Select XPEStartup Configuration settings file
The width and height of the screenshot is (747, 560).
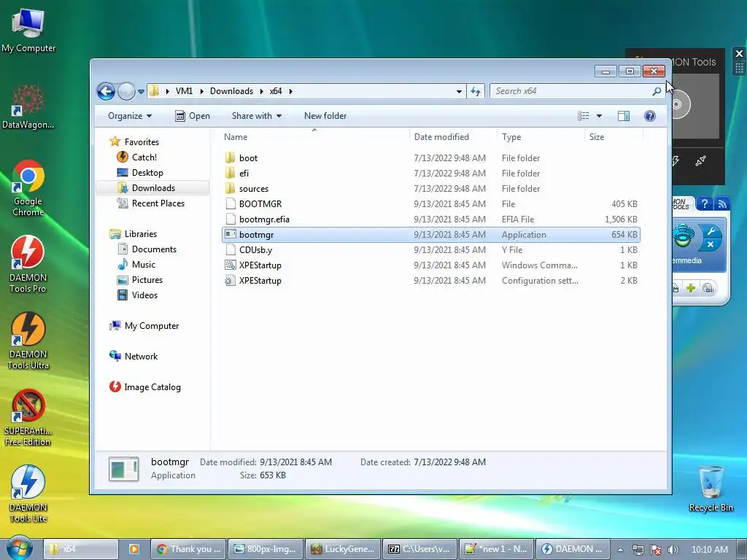430,281
